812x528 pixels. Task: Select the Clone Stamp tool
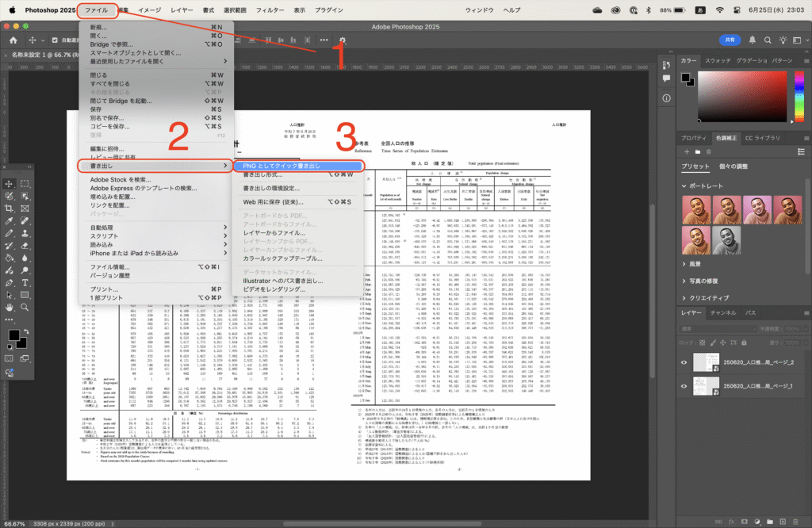25,233
